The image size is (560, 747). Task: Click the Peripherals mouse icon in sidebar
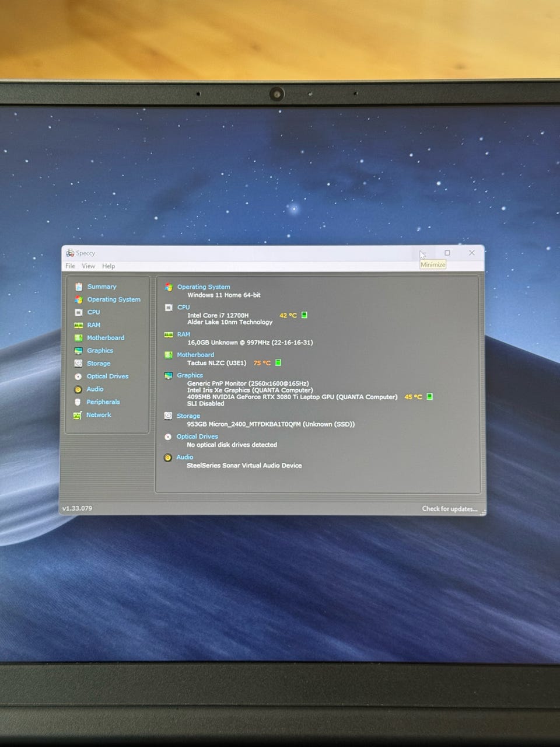tap(78, 402)
